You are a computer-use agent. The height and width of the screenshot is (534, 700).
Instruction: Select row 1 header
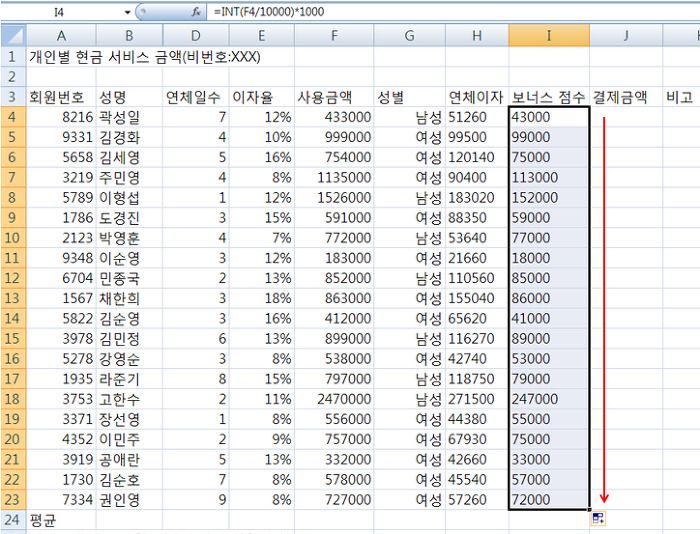tap(13, 57)
